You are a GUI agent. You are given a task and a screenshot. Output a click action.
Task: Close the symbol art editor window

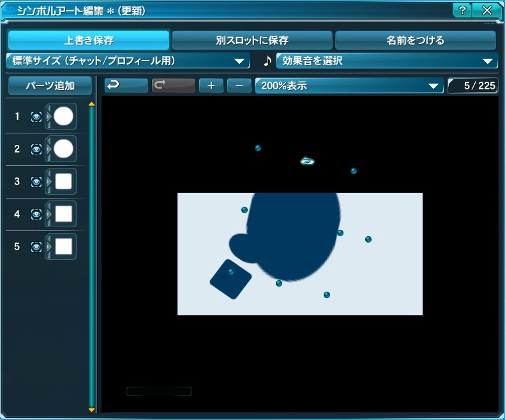487,11
